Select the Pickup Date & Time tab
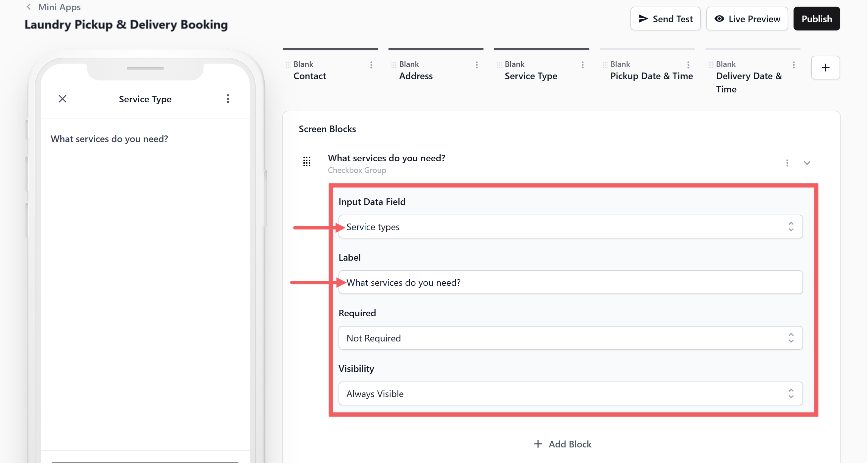The height and width of the screenshot is (464, 868). (651, 76)
